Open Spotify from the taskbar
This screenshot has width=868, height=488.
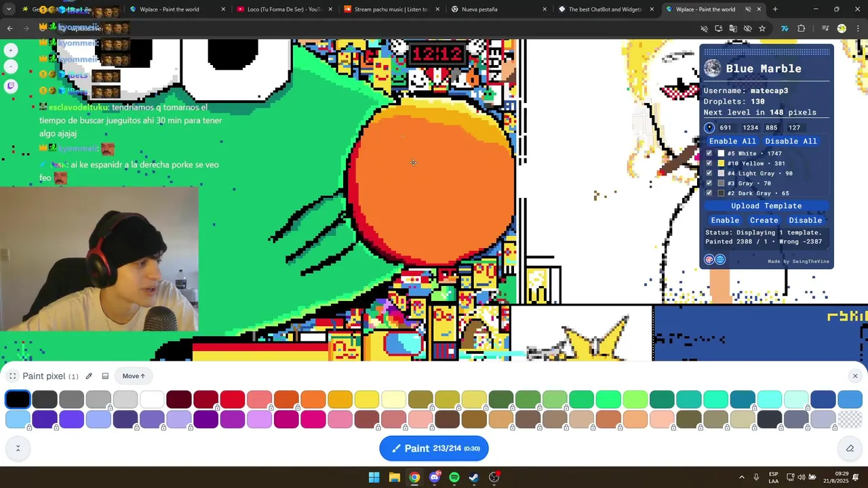pyautogui.click(x=454, y=478)
